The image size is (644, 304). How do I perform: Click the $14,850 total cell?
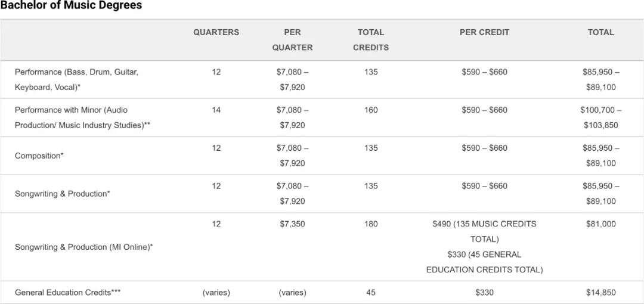(x=600, y=293)
